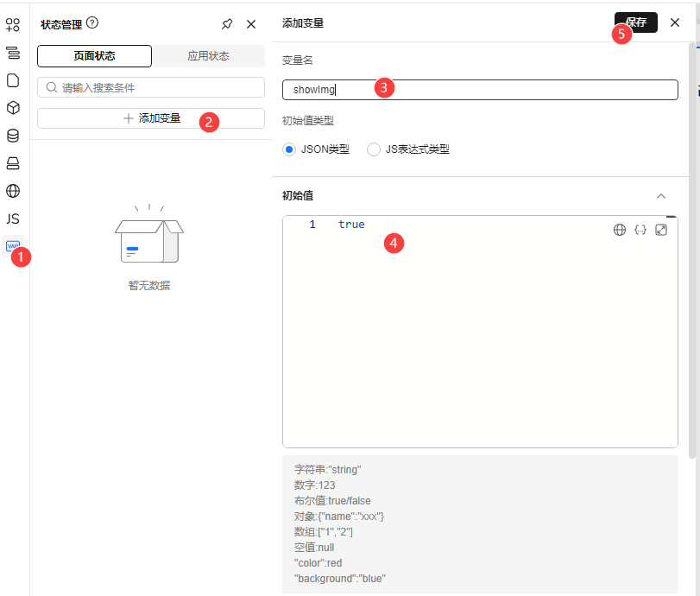Click the globe icon in initial value editor
The image size is (700, 596).
pyautogui.click(x=619, y=230)
